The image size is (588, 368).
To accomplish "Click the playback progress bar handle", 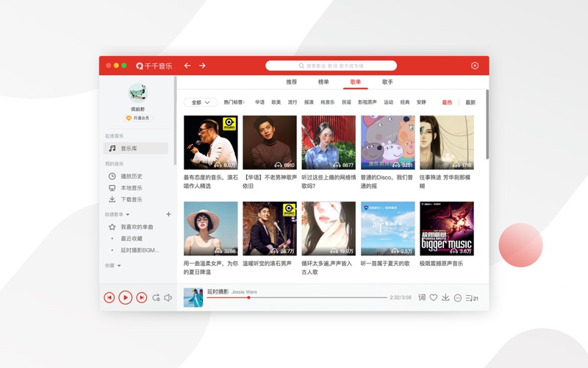I will (248, 297).
